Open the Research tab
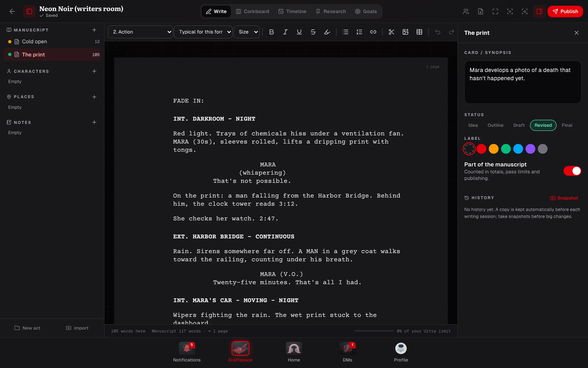The width and height of the screenshot is (588, 368). coord(331,12)
